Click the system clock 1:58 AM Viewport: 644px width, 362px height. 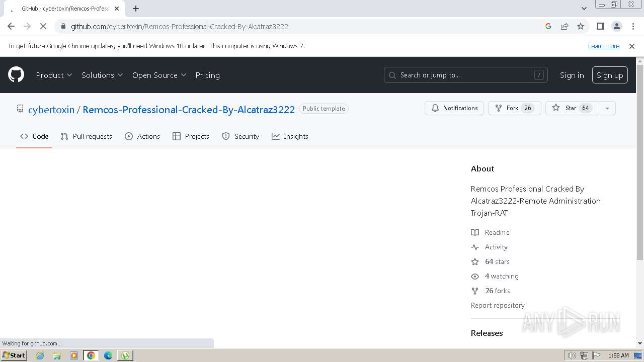618,355
